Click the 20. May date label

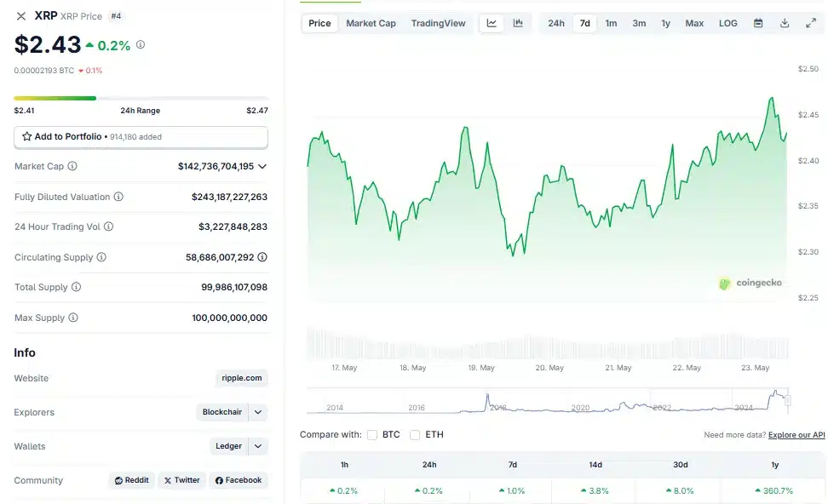tap(549, 368)
